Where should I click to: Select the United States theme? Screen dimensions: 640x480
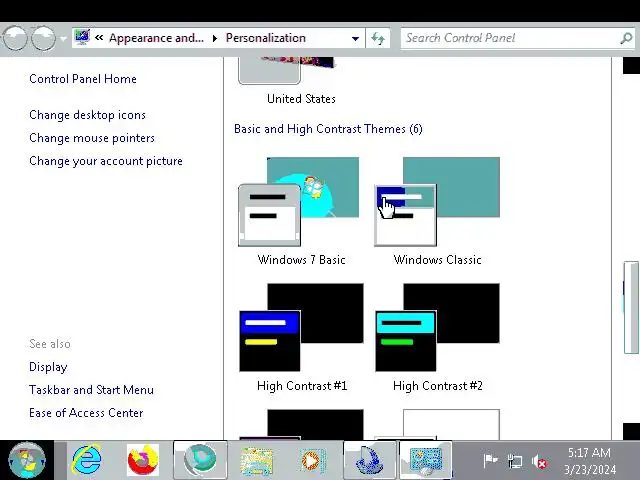301,82
